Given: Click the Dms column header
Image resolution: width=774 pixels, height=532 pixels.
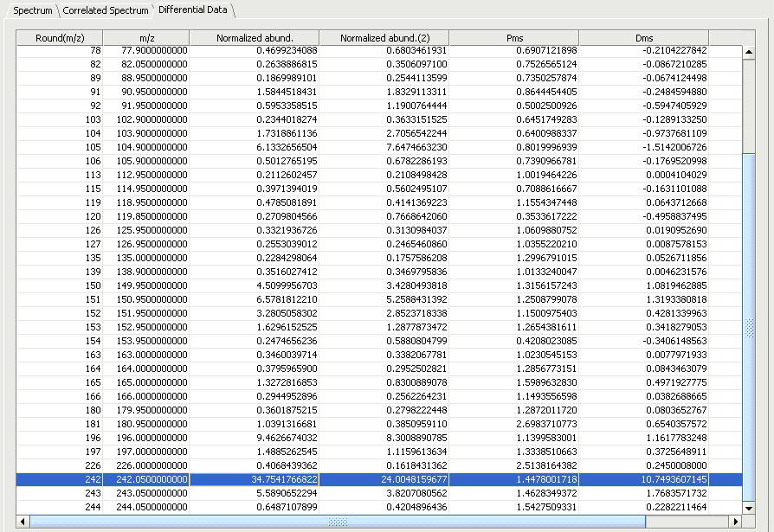Looking at the screenshot, I should pyautogui.click(x=643, y=38).
